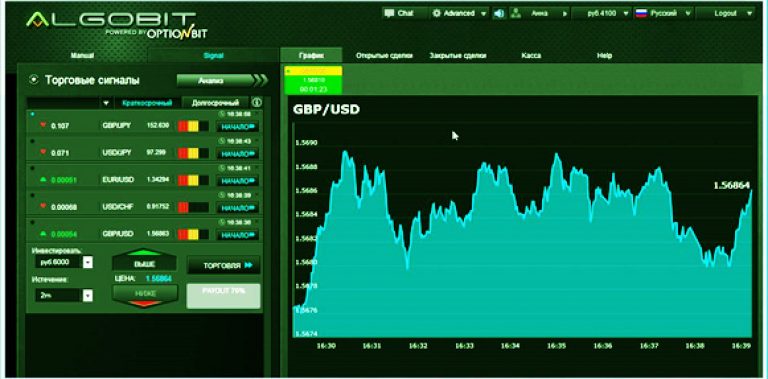Click НАЧАЛО button for USD/JPY

[238, 154]
